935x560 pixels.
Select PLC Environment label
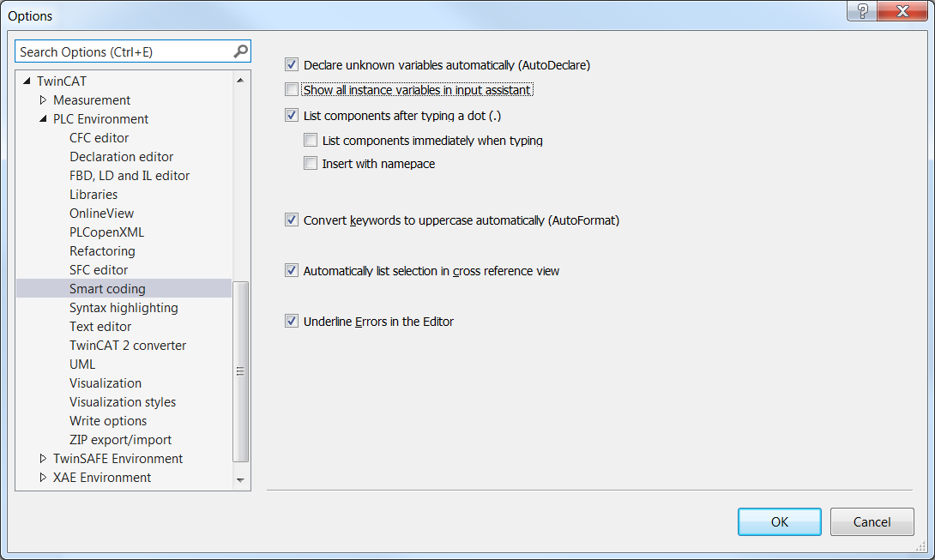click(x=100, y=119)
